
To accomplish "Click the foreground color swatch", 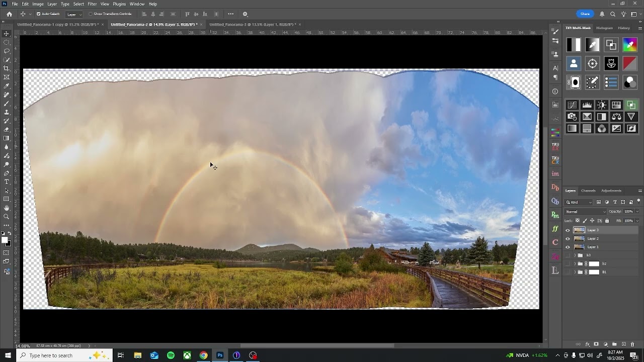I will coord(5,240).
